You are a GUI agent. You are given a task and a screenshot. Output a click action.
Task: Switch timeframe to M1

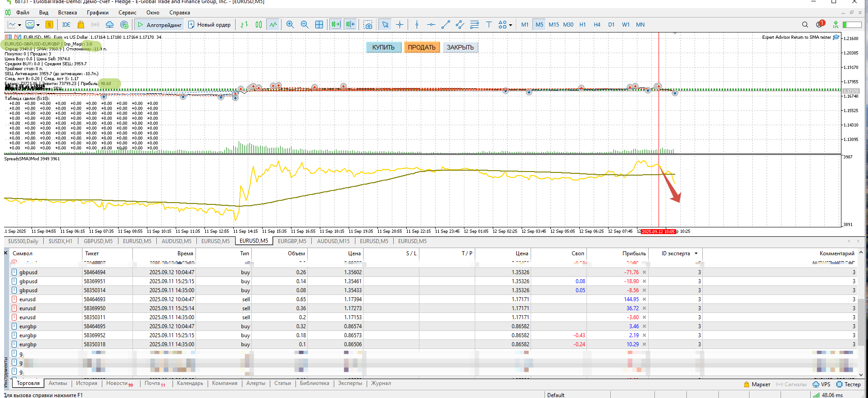525,25
